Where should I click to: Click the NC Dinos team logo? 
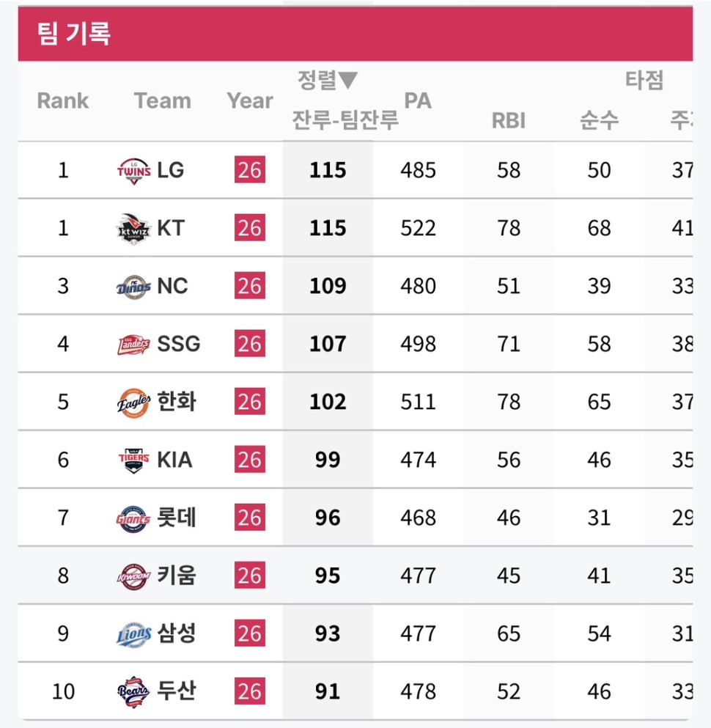pyautogui.click(x=134, y=286)
